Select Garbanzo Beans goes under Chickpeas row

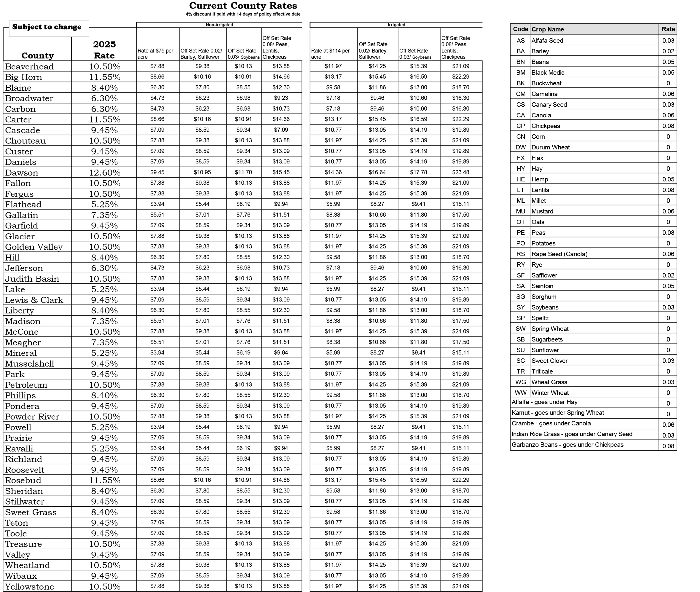click(567, 445)
